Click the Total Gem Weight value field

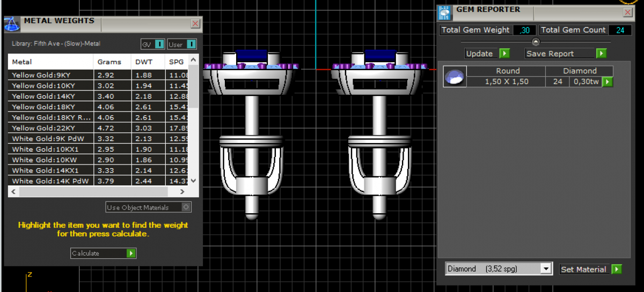[x=524, y=30]
